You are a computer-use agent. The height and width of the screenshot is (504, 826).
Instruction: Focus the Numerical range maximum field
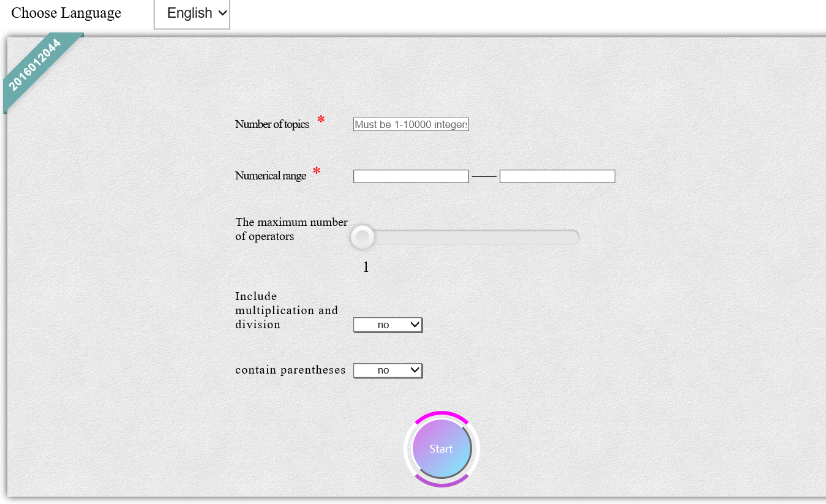click(557, 176)
